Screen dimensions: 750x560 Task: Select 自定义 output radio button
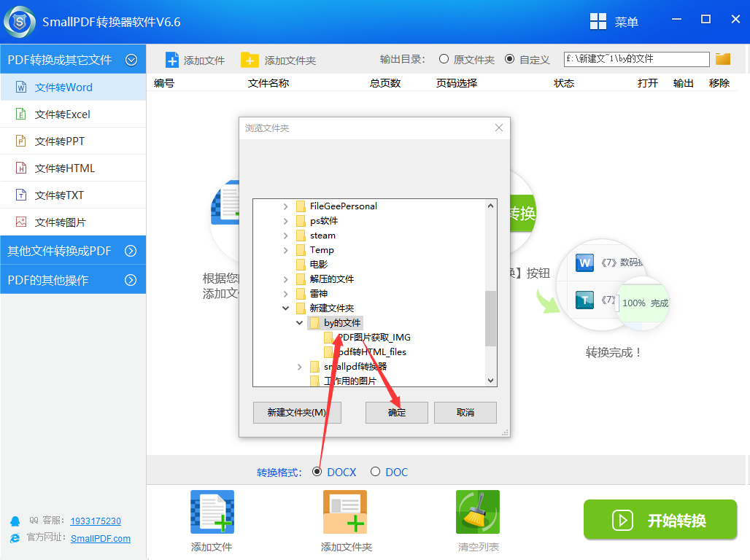pyautogui.click(x=510, y=59)
